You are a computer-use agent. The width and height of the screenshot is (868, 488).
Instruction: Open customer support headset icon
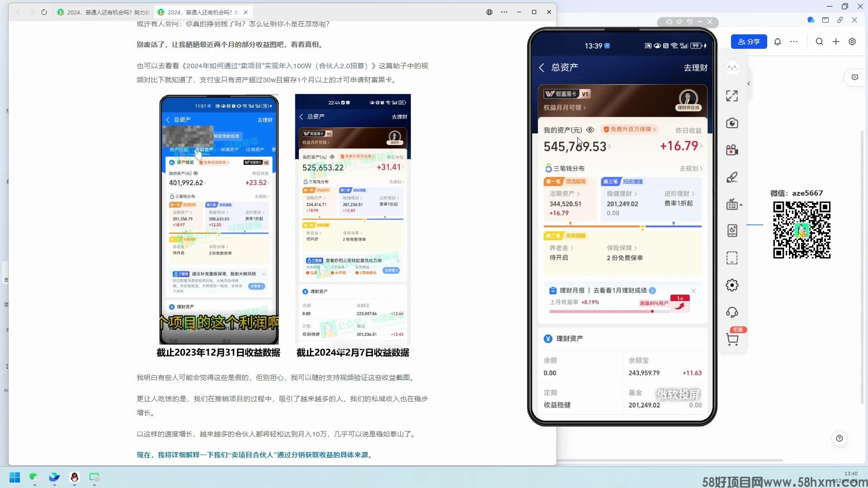732,312
